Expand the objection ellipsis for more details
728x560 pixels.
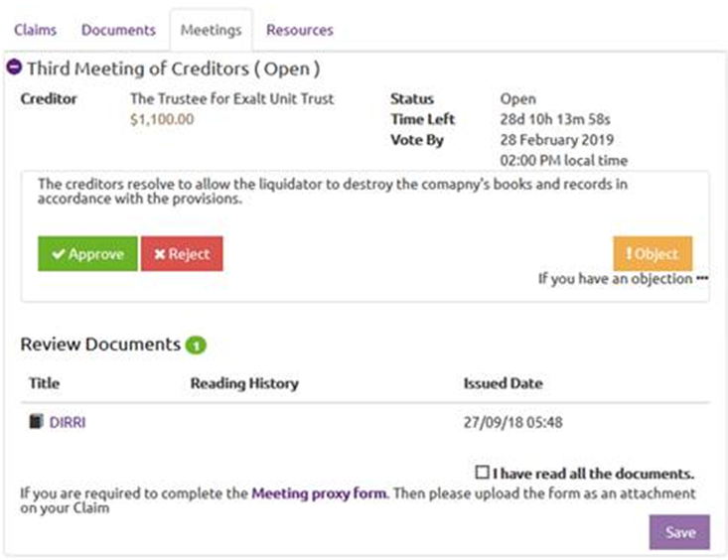[x=702, y=279]
